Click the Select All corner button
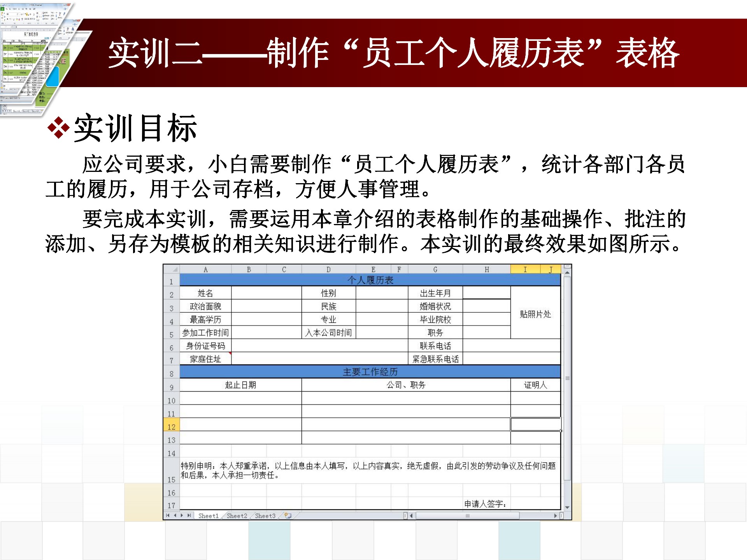 click(172, 269)
